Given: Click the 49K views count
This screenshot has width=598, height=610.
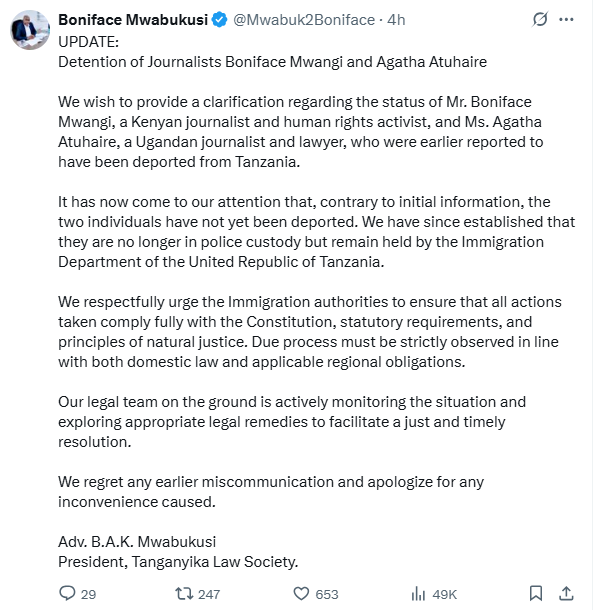Looking at the screenshot, I should [x=444, y=594].
